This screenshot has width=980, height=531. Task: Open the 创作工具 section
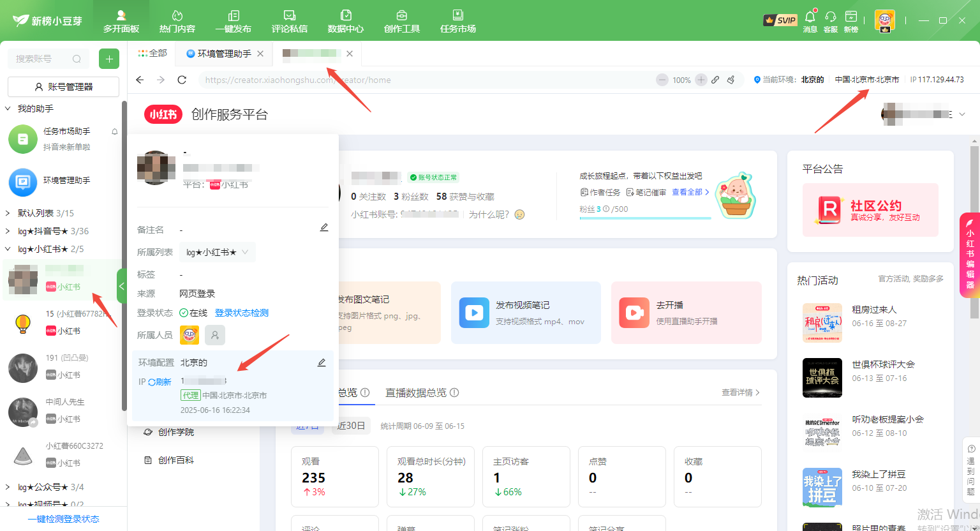coord(402,21)
